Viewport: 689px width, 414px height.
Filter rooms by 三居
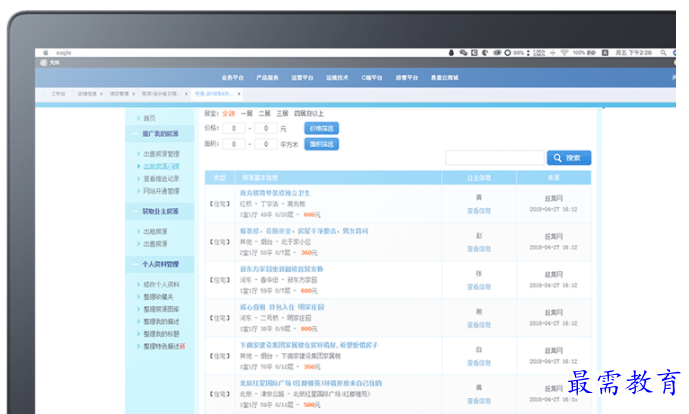point(282,113)
